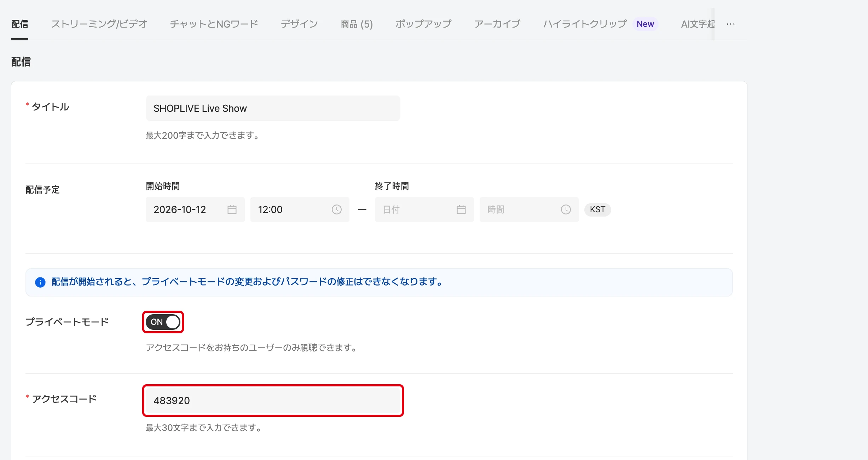Go to the デザイン tab

299,24
